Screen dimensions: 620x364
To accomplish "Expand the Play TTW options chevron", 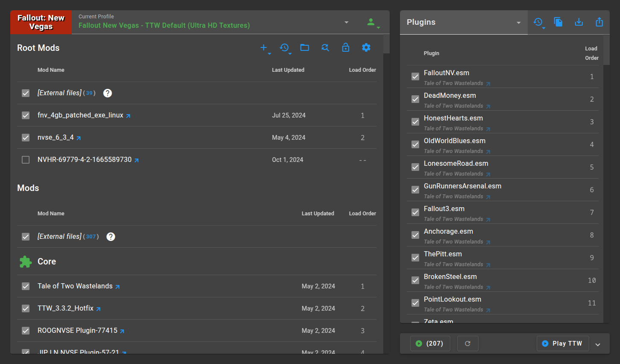I will pyautogui.click(x=598, y=345).
